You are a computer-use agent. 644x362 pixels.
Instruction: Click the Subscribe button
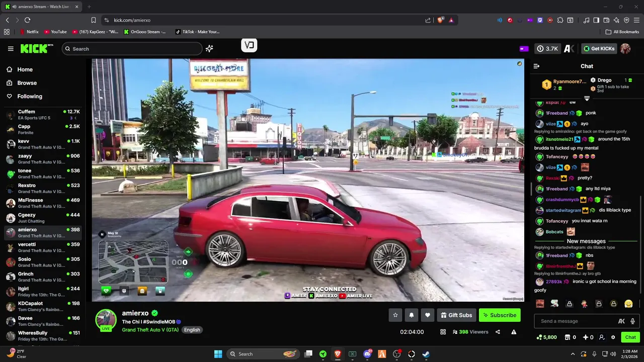500,315
